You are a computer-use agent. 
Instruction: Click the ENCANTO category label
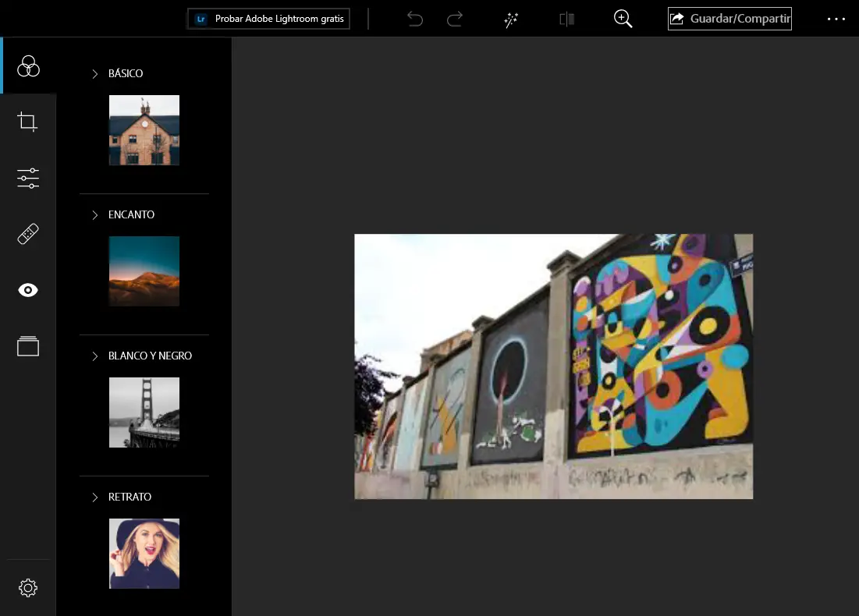pos(132,214)
